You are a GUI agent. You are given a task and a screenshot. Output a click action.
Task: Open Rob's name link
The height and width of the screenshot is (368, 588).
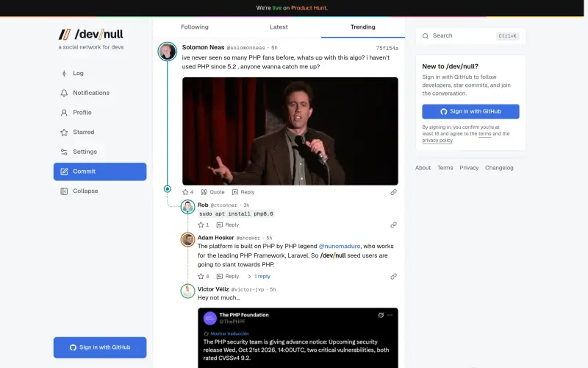pos(203,205)
